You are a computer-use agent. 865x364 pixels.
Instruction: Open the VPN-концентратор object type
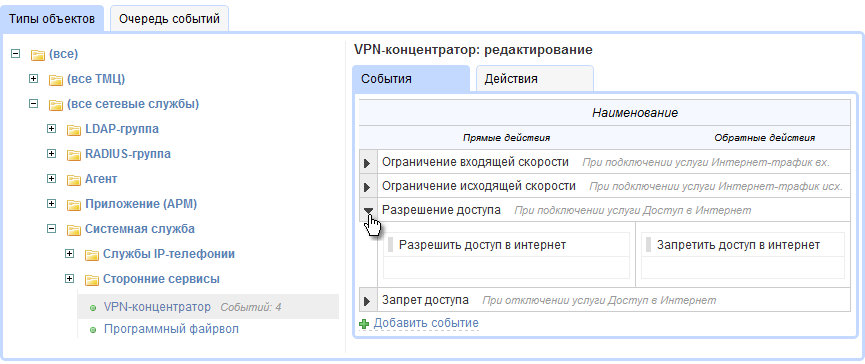[x=157, y=307]
